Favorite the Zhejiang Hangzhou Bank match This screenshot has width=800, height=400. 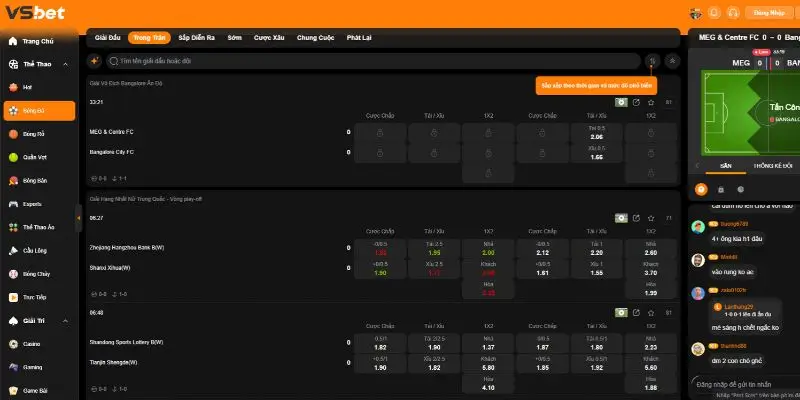[651, 218]
